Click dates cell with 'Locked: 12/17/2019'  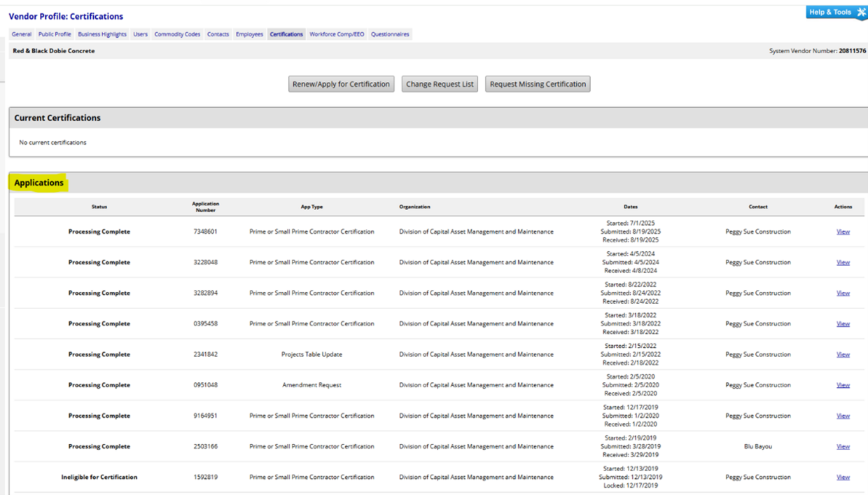point(631,477)
